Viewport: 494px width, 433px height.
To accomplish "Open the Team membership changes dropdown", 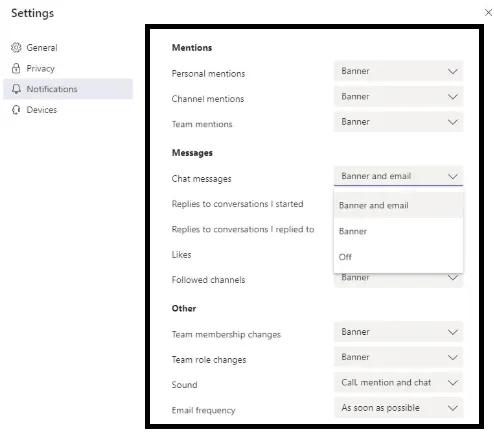I will coord(398,332).
